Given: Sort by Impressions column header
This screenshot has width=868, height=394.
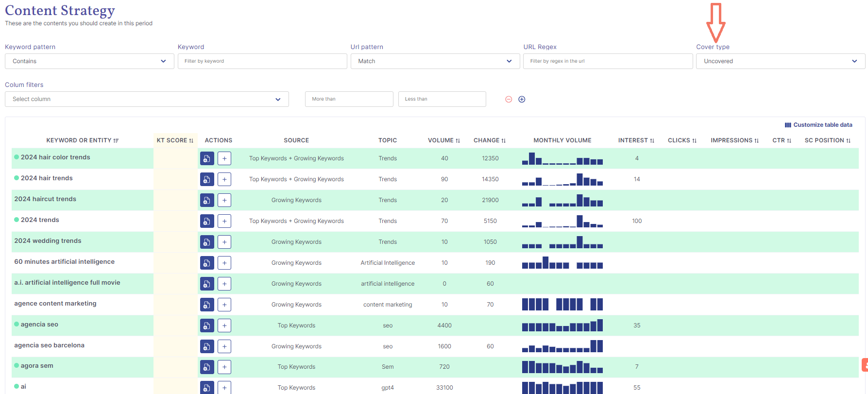Looking at the screenshot, I should (734, 140).
